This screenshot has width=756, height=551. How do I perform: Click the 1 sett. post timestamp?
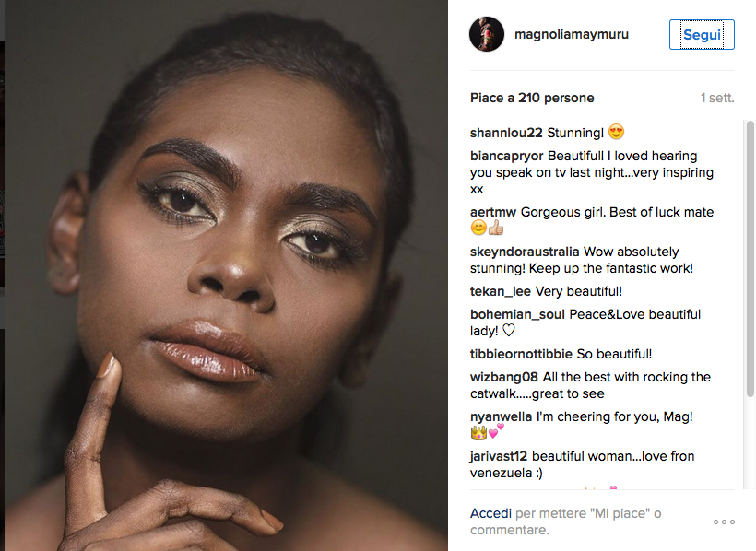point(716,98)
